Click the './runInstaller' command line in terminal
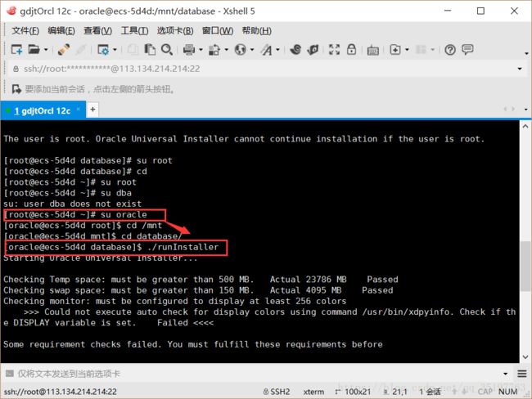This screenshot has height=399, width=532. [111, 247]
